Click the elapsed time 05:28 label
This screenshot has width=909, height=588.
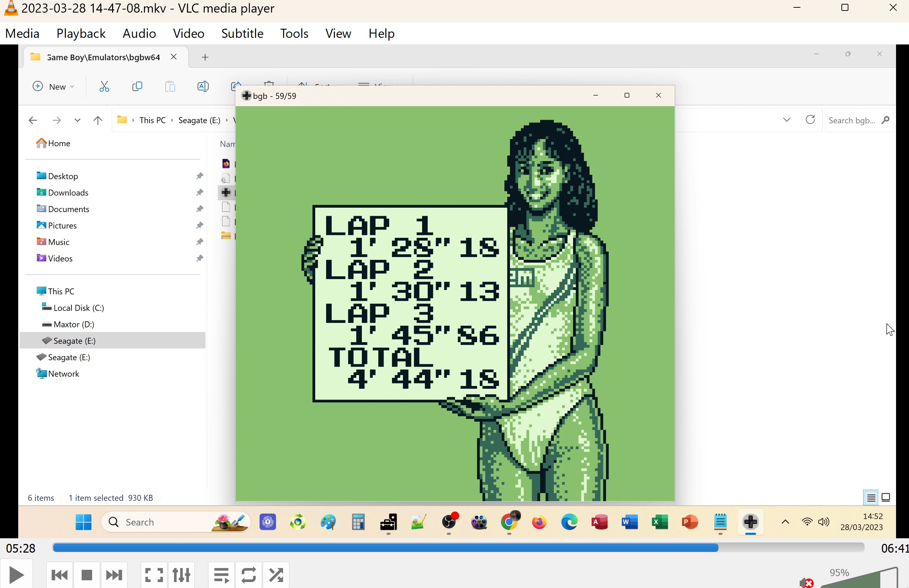tap(21, 549)
